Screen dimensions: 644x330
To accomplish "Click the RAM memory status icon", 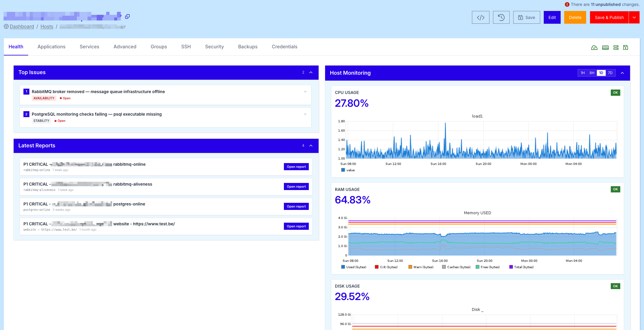I will [x=605, y=47].
